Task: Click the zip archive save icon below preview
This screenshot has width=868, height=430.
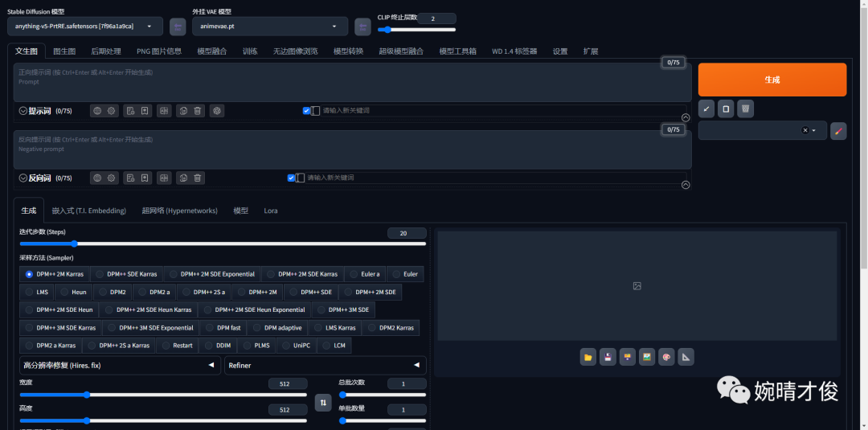Action: point(627,358)
